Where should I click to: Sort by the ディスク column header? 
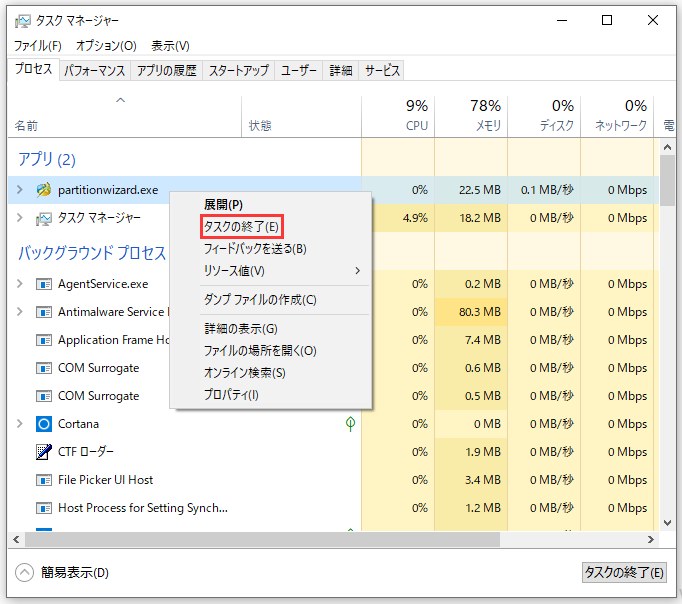(x=544, y=115)
